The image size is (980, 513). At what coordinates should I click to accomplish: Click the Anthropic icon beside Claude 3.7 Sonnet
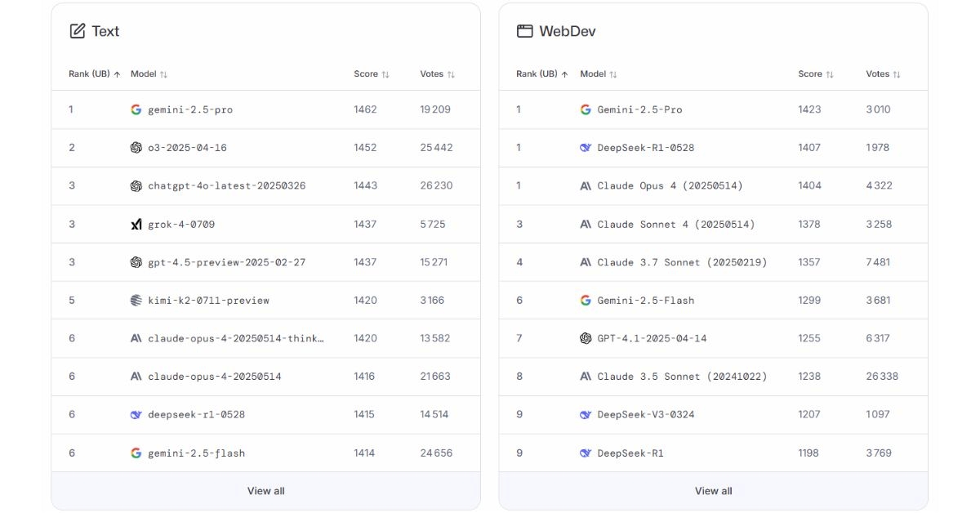586,262
